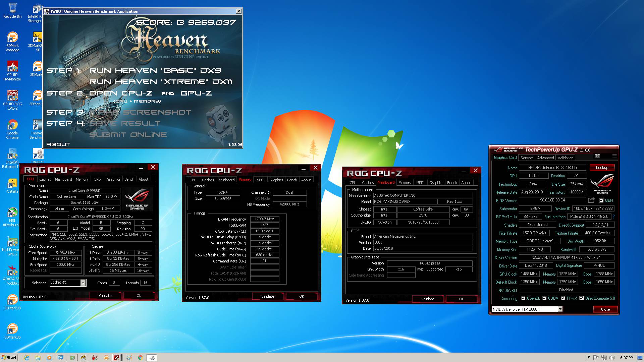Screen dimensions: 644x362
Task: Toggle DirectCompute 5.0 checkbox in GPU-Z
Action: pos(581,298)
